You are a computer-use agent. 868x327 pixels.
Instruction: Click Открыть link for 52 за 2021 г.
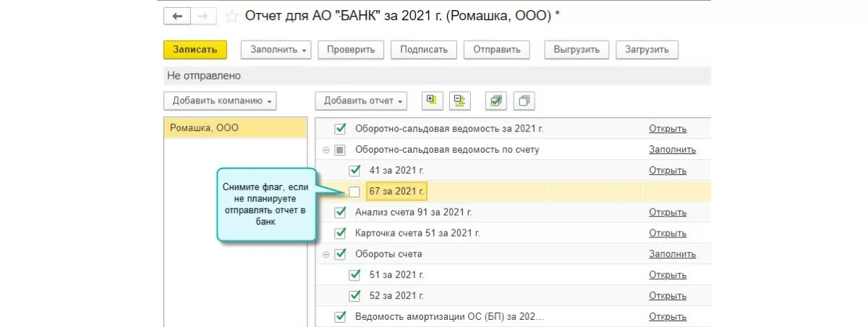coord(668,296)
